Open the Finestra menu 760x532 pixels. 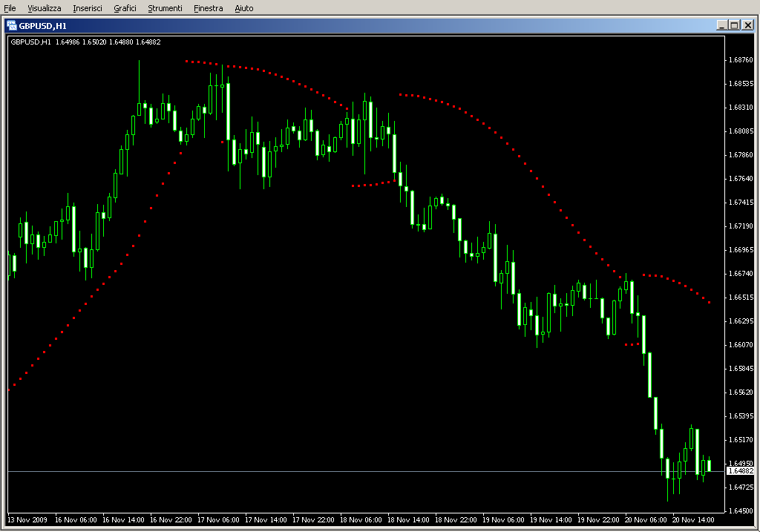coord(208,8)
